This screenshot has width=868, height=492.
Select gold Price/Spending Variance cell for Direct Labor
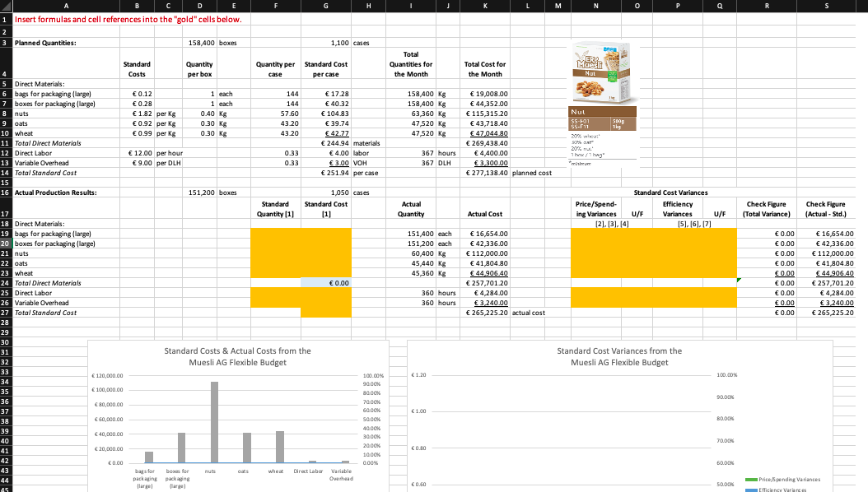point(595,293)
